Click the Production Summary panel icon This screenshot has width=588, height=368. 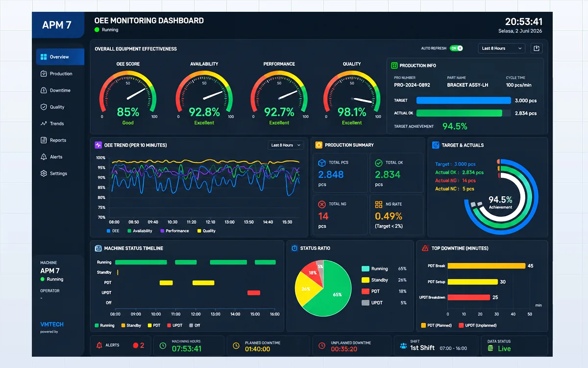coord(318,145)
